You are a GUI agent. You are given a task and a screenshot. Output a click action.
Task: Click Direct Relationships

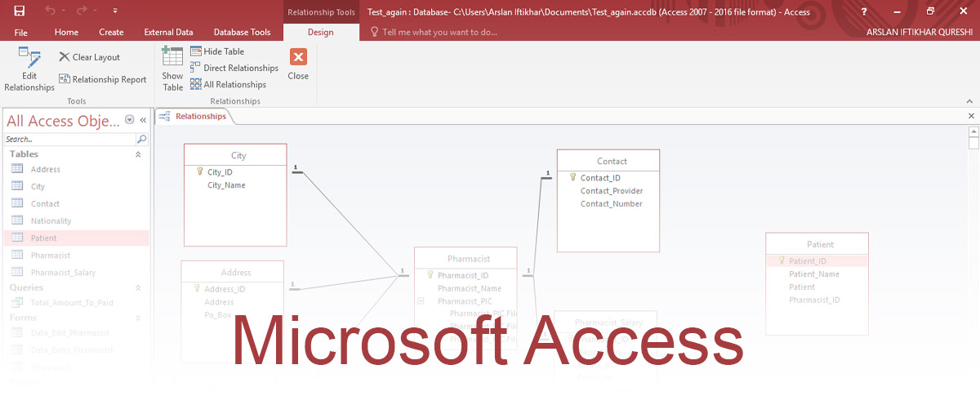(234, 68)
